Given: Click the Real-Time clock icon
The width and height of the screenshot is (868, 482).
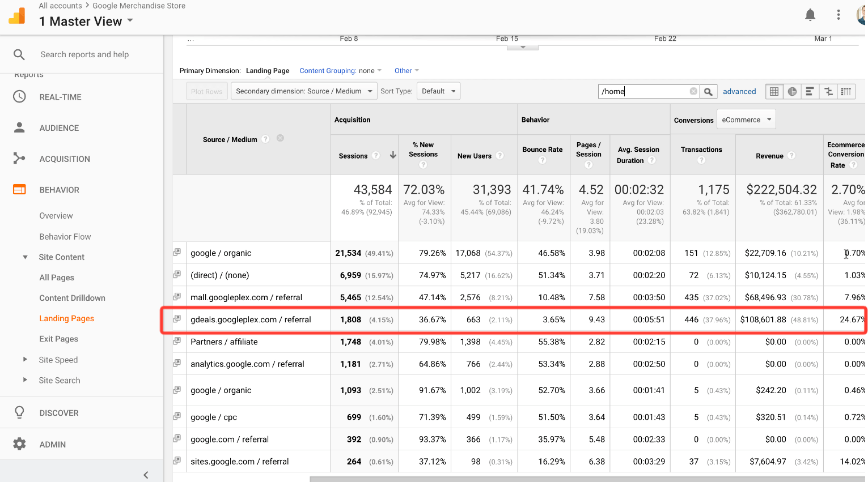Looking at the screenshot, I should pos(19,97).
